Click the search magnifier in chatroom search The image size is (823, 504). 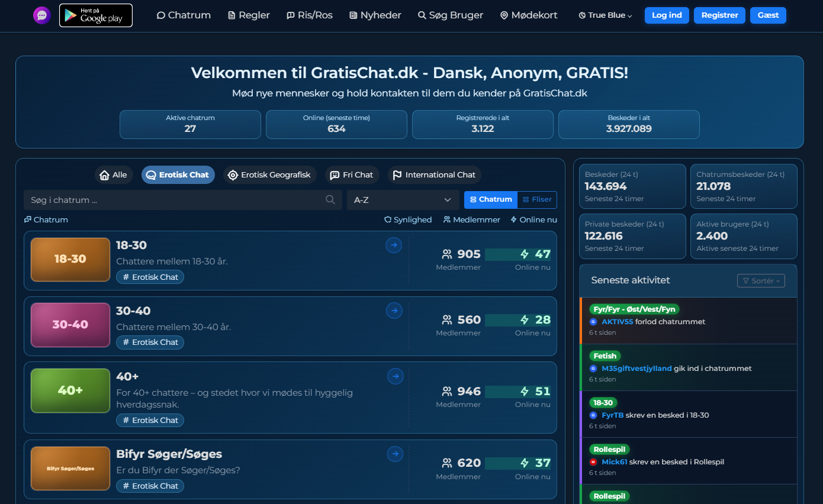pos(330,200)
